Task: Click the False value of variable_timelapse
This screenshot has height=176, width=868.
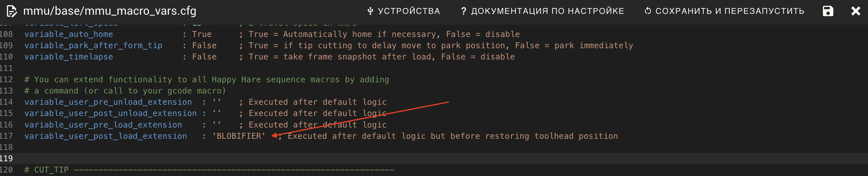Action: click(204, 57)
